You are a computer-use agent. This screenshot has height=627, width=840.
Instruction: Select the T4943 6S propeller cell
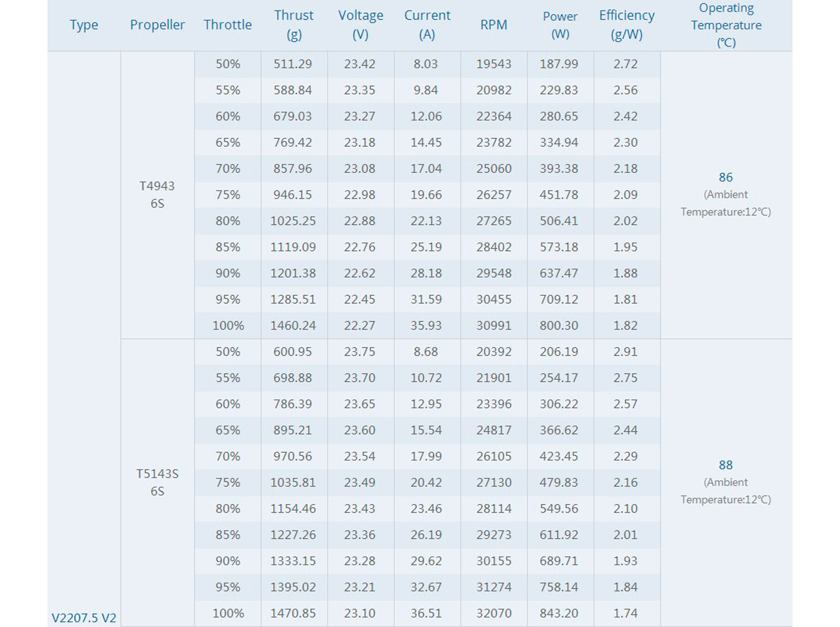(157, 195)
